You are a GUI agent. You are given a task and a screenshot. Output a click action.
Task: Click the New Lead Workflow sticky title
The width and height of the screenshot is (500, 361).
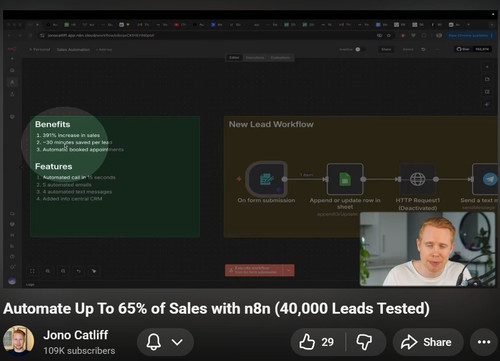click(271, 124)
